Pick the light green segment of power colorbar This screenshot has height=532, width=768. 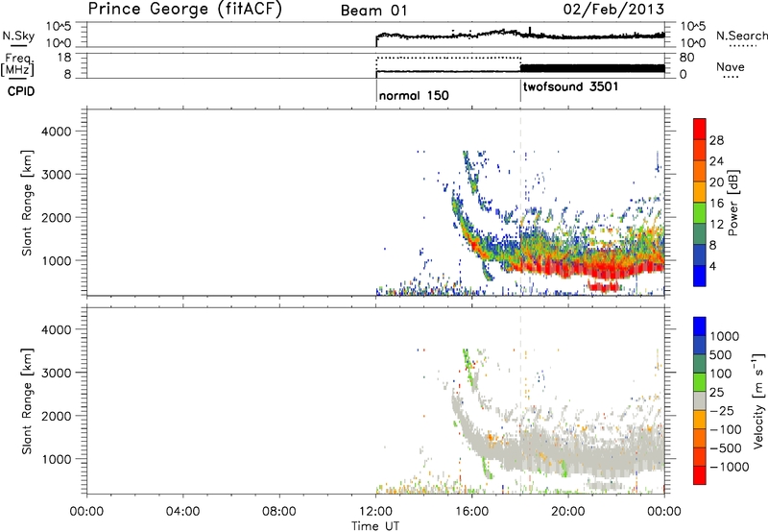tap(700, 213)
